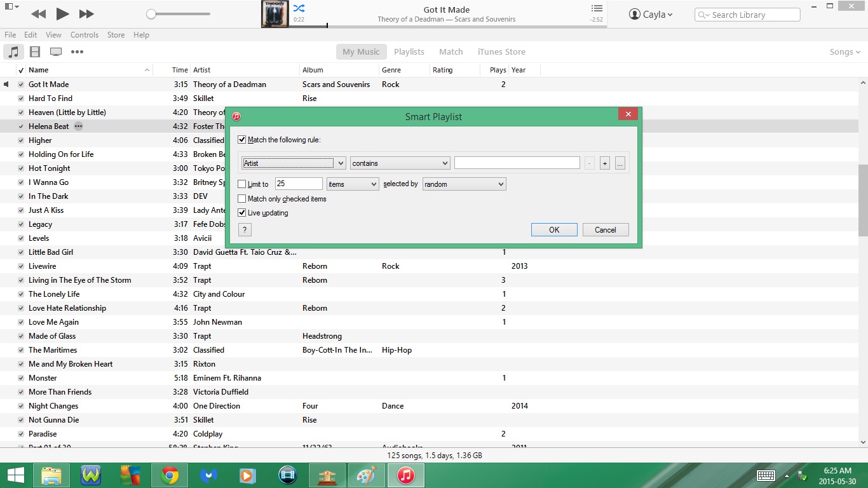Open File Explorer from the taskbar
This screenshot has height=488, width=868.
pos(51,475)
